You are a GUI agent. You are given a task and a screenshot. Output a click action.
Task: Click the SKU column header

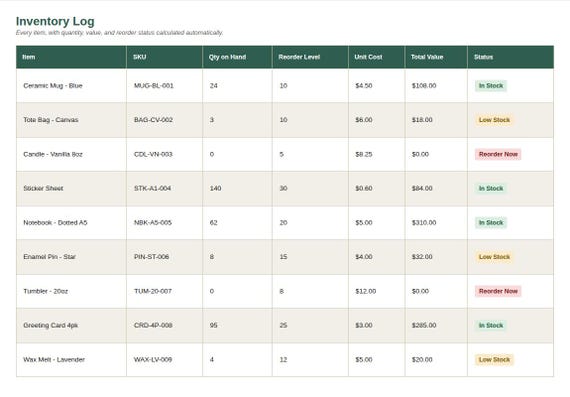[x=164, y=57]
